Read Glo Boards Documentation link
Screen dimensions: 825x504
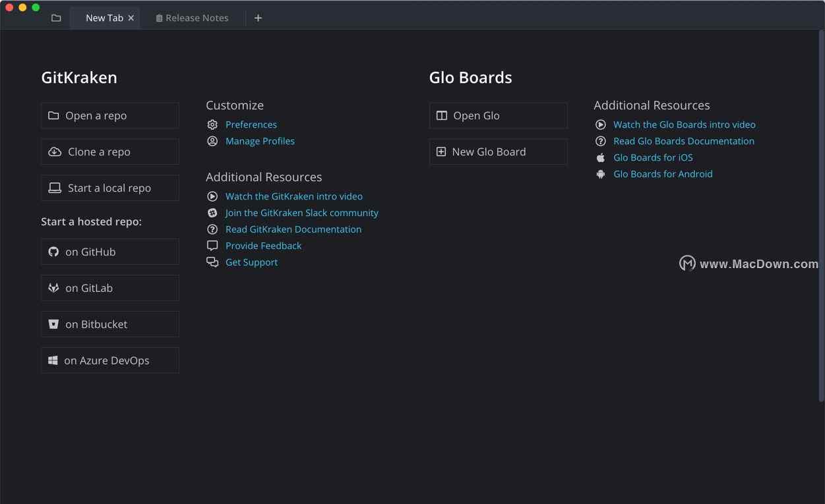click(x=684, y=141)
